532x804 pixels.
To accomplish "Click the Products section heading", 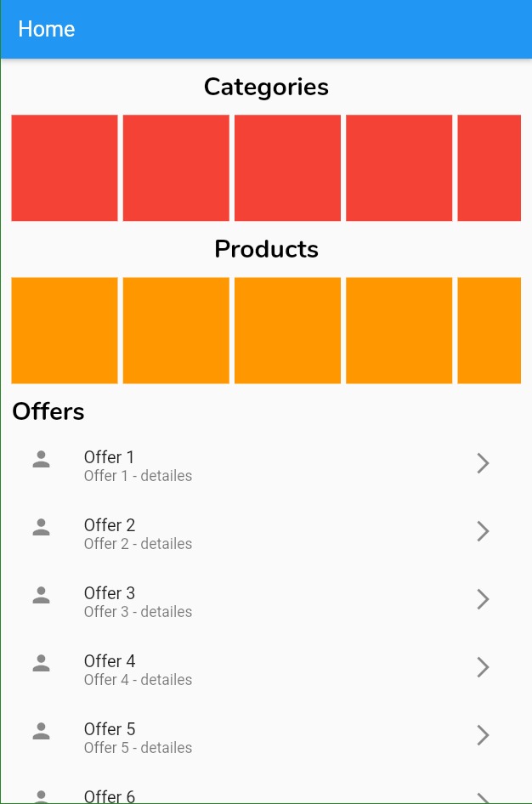I will pyautogui.click(x=266, y=249).
